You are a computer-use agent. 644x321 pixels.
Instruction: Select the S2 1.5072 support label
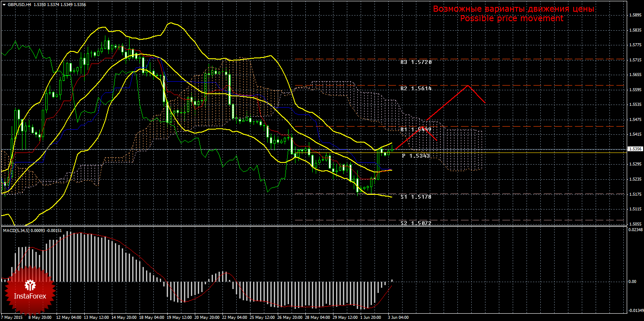(x=416, y=223)
